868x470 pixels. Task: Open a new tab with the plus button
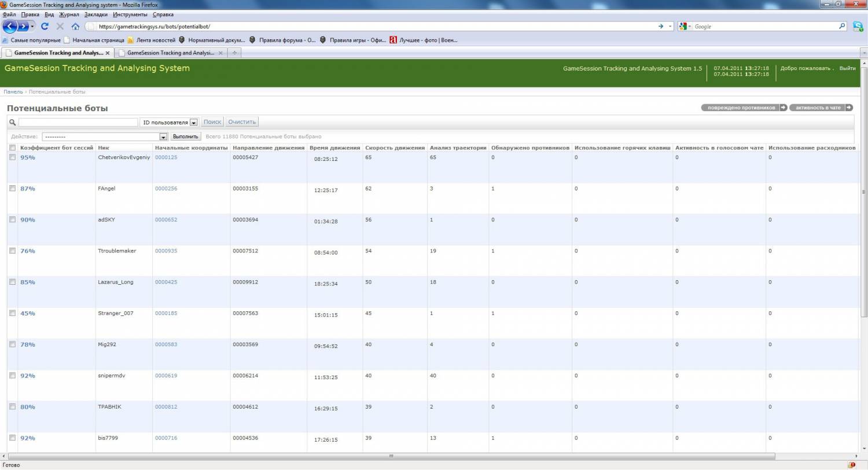tap(234, 53)
